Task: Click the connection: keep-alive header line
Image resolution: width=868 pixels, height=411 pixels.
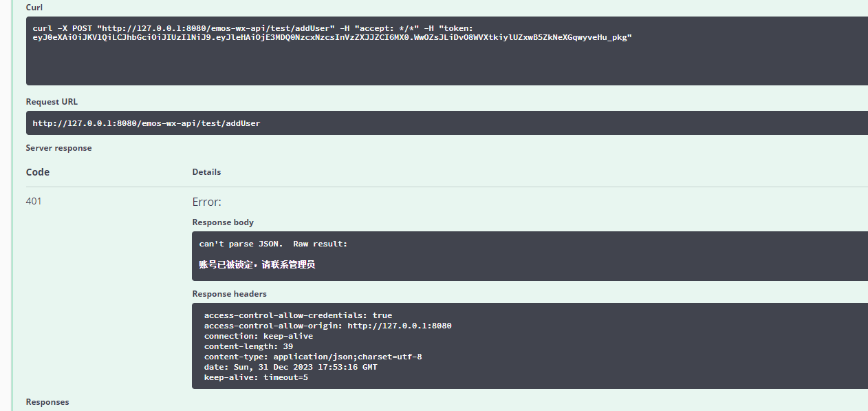Action: coord(259,336)
